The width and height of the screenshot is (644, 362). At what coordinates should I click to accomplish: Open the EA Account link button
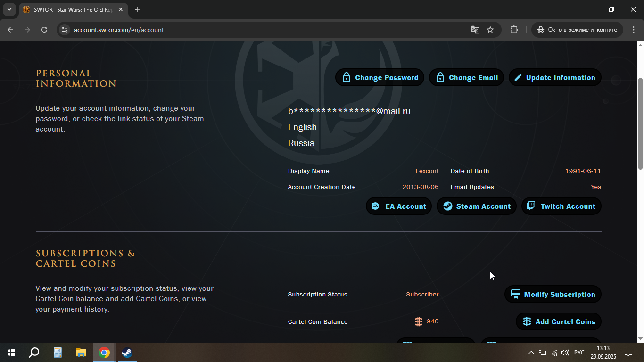(x=399, y=206)
